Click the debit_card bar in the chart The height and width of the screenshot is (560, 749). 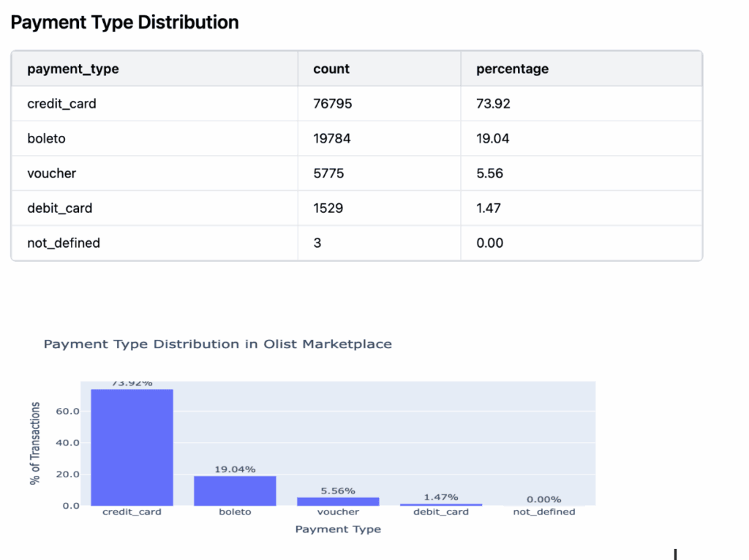[440, 504]
